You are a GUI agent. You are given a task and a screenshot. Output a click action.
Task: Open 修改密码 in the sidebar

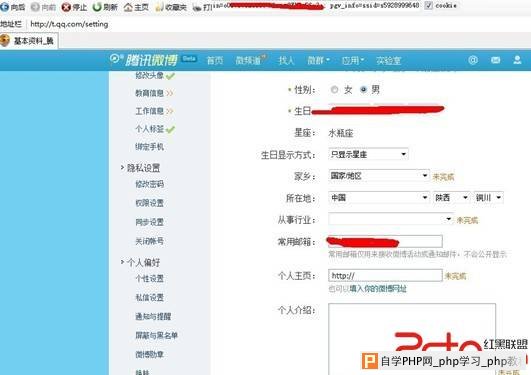(149, 184)
